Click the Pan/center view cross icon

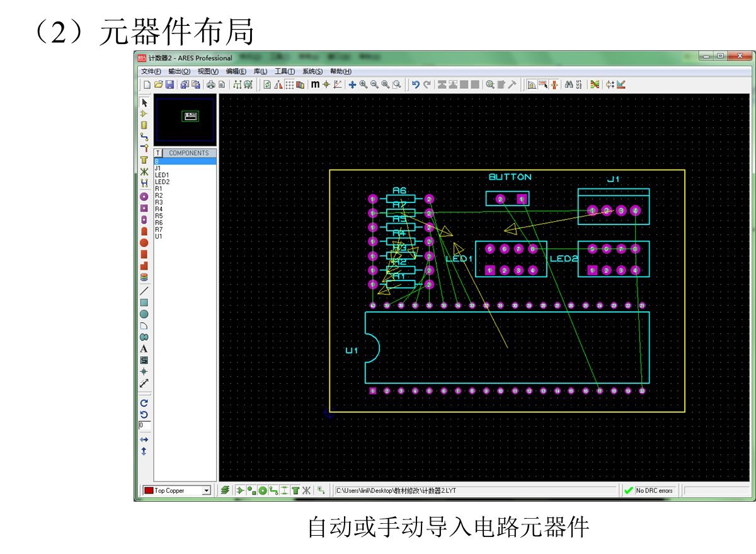[x=352, y=84]
